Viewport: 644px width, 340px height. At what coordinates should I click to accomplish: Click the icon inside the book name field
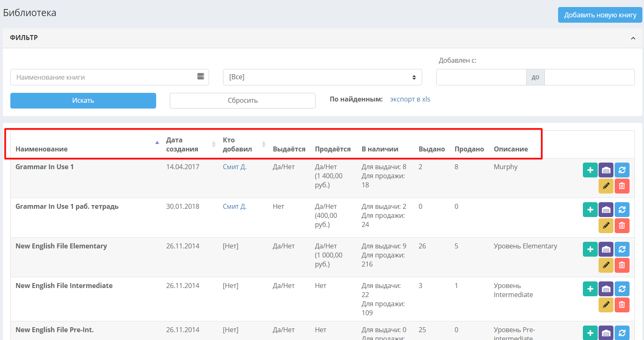(x=201, y=76)
